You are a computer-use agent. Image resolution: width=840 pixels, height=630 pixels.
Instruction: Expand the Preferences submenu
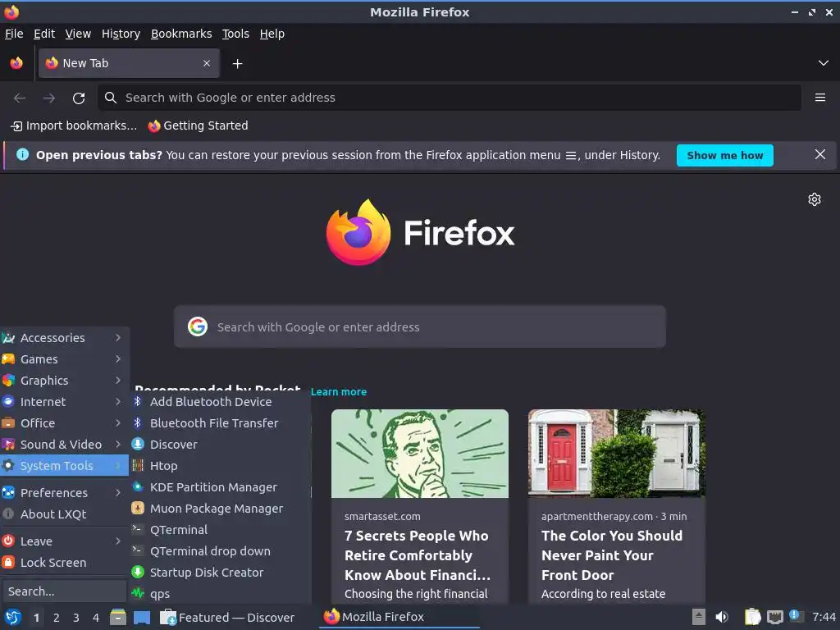(64, 493)
